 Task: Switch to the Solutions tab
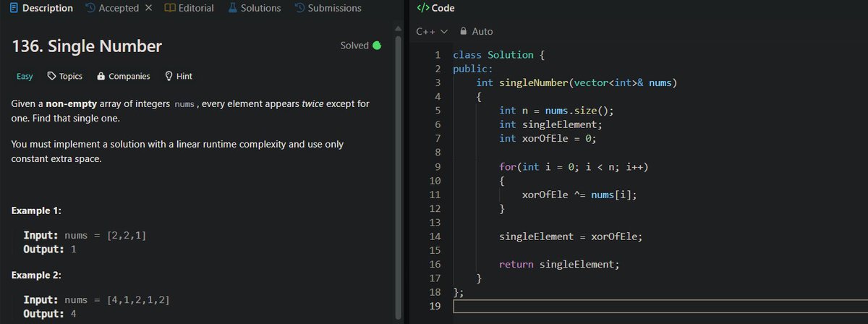click(x=255, y=8)
